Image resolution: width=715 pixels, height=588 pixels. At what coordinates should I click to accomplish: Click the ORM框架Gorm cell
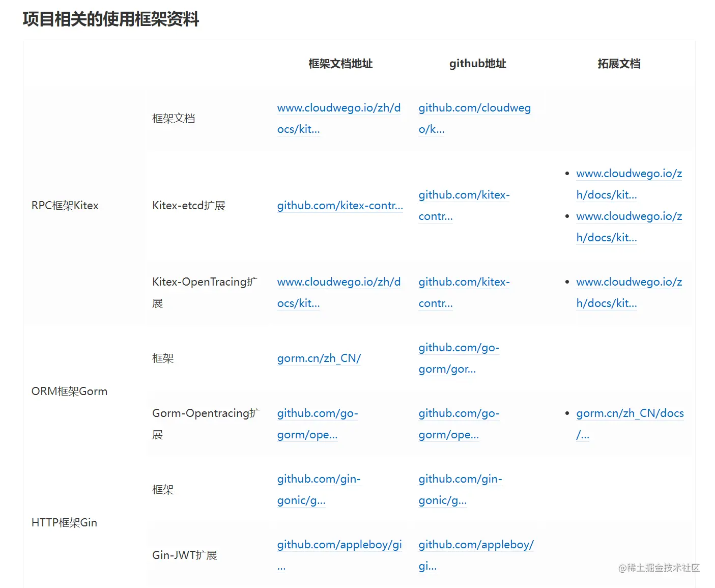click(x=69, y=391)
